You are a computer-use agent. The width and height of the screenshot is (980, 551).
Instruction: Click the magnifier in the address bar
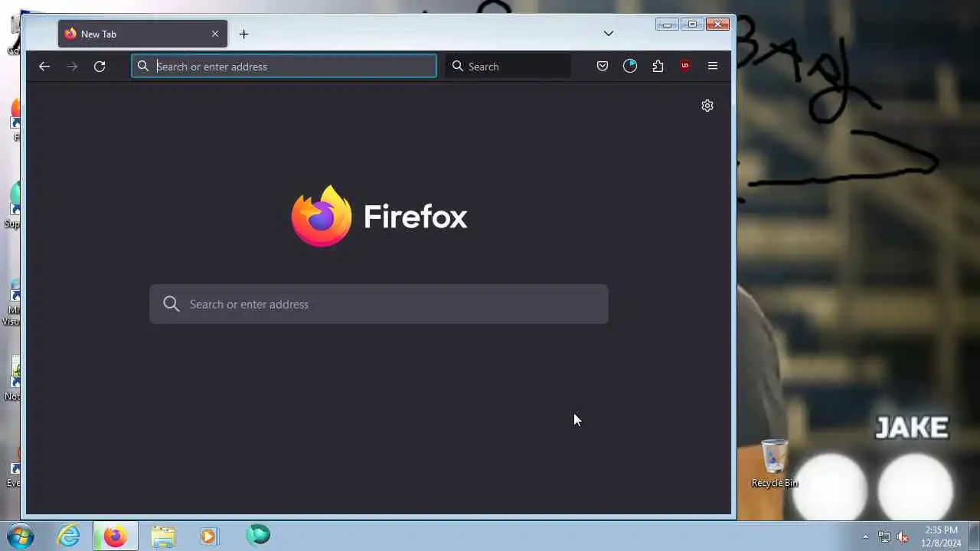[143, 67]
